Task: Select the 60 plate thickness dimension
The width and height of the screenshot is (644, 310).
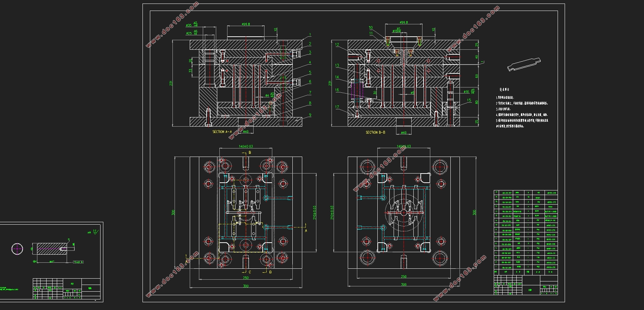Action: pos(477,76)
